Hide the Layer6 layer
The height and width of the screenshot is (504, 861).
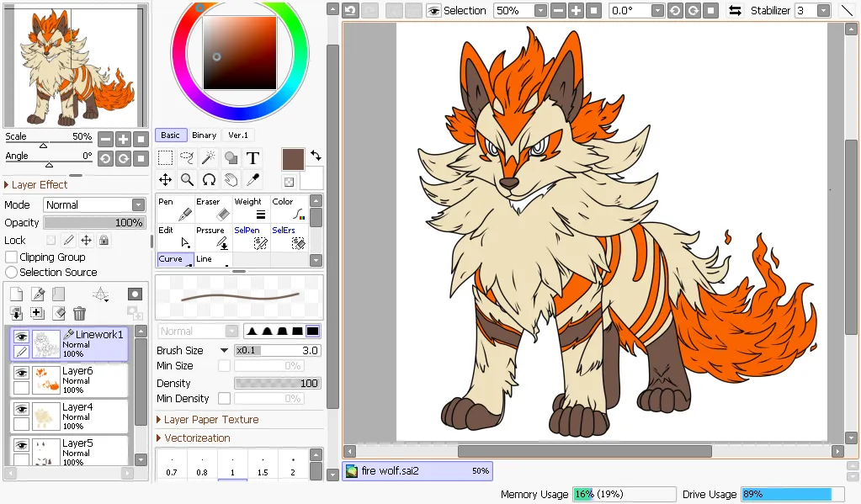coord(21,373)
